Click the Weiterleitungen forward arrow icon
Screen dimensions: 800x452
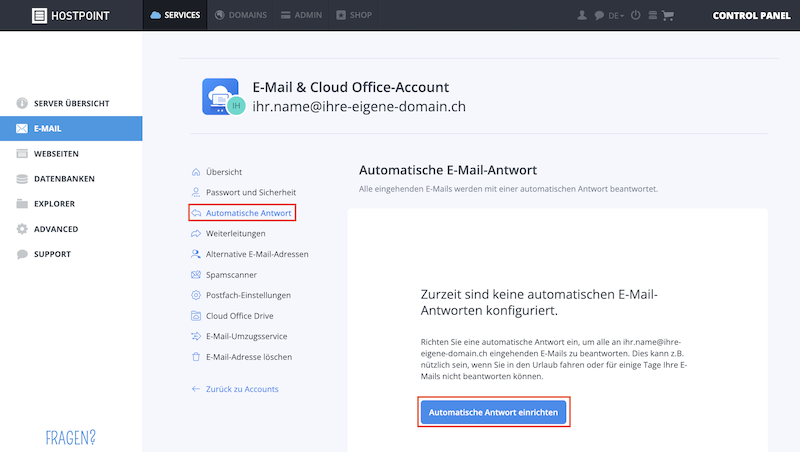tap(196, 233)
